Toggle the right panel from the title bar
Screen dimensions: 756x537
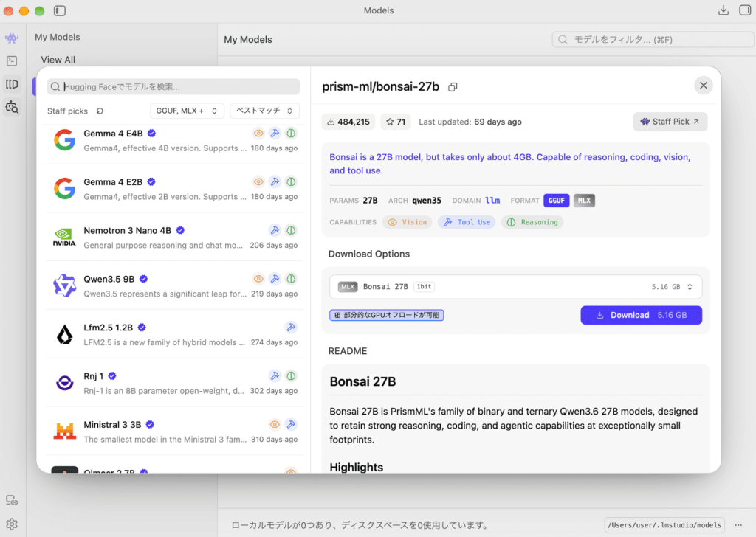(745, 10)
